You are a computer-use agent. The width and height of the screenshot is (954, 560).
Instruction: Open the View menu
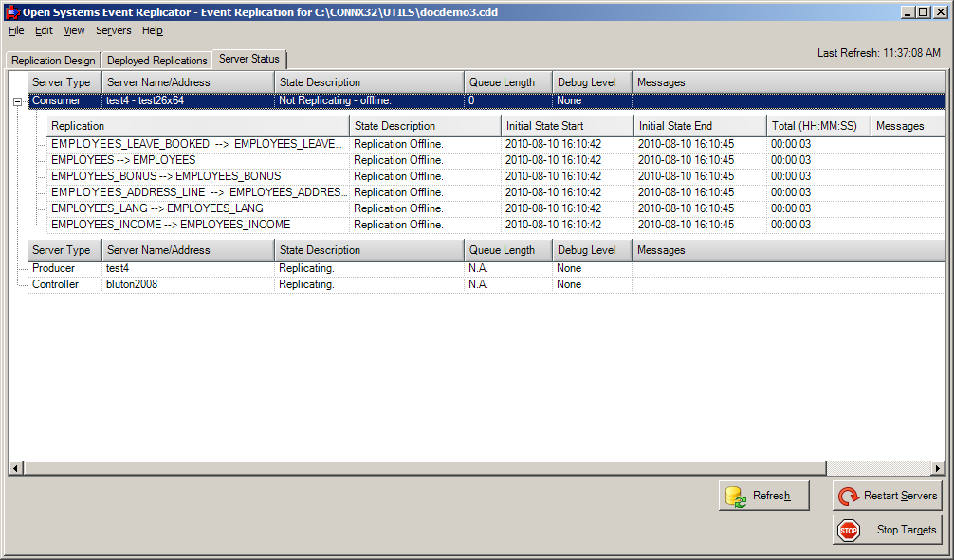pyautogui.click(x=73, y=30)
